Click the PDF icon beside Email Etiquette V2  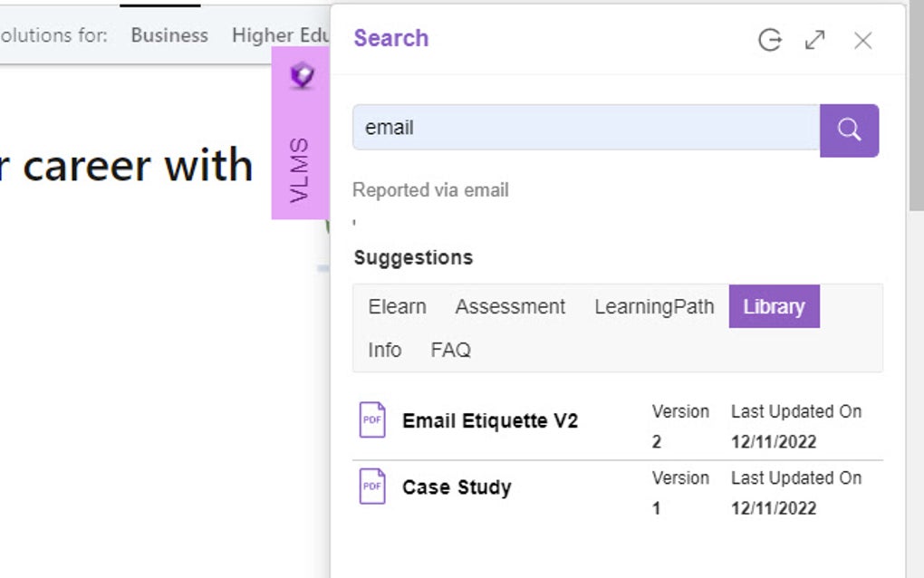click(371, 420)
